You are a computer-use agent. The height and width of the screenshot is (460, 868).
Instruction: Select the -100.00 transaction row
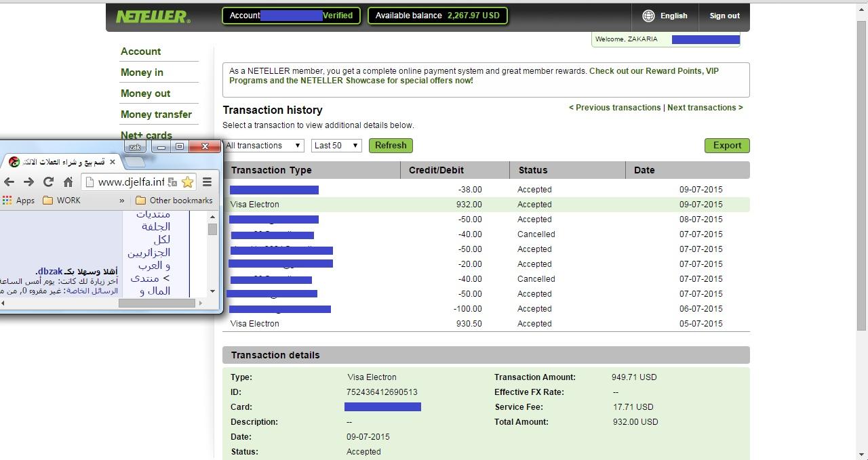coord(486,309)
